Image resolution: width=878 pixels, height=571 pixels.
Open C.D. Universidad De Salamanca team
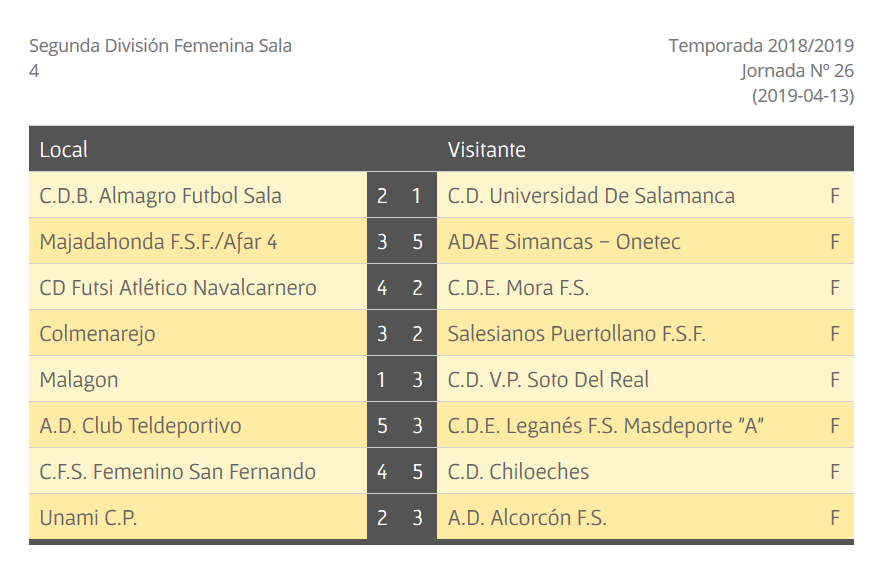[591, 196]
